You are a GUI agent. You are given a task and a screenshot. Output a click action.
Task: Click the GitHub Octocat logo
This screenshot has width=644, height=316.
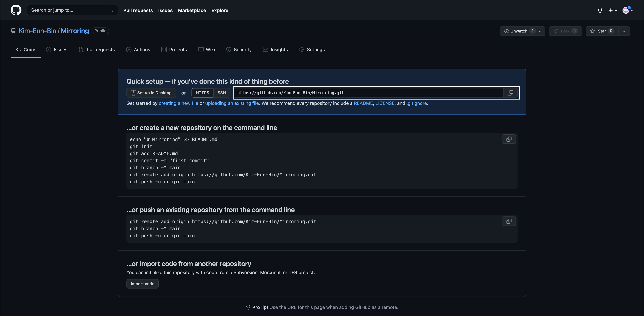[16, 10]
